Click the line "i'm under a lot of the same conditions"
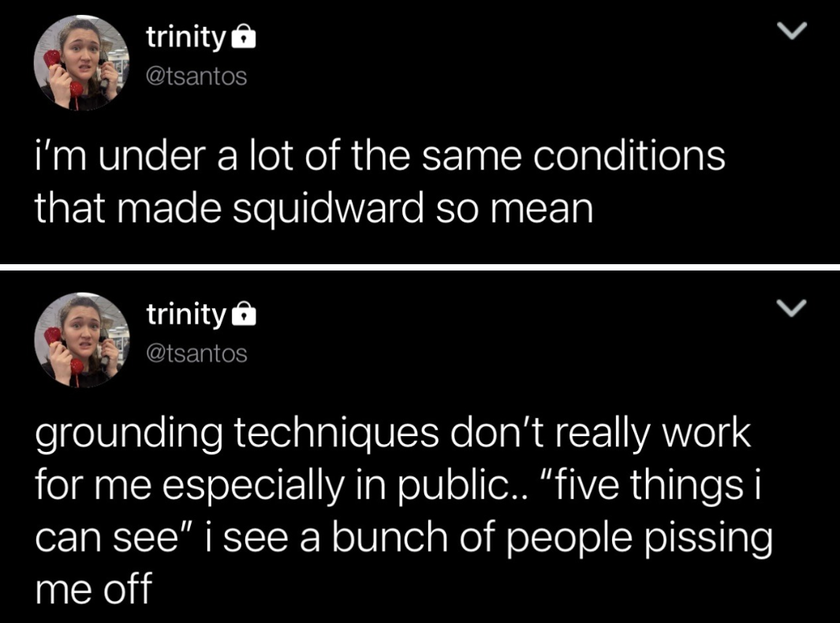The width and height of the screenshot is (840, 623). point(379,156)
